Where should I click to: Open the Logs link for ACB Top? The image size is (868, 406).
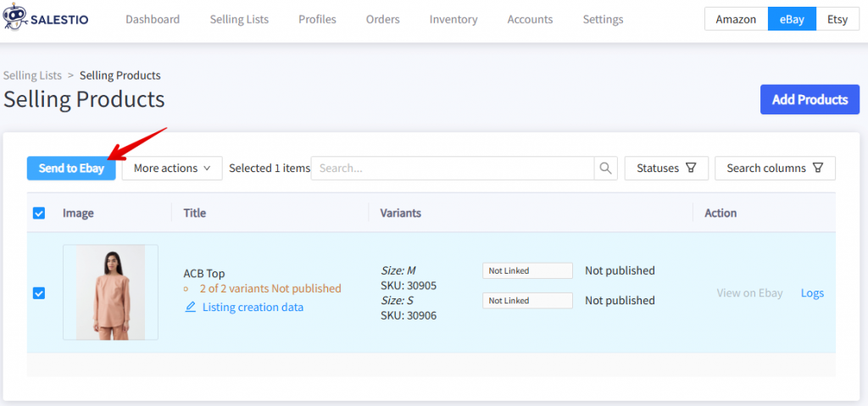pos(812,293)
